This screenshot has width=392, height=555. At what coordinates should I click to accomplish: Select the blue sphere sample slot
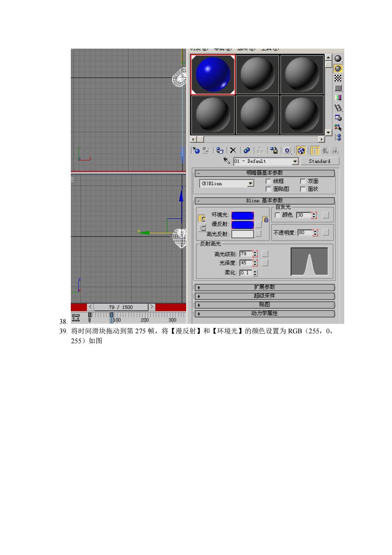pyautogui.click(x=213, y=75)
